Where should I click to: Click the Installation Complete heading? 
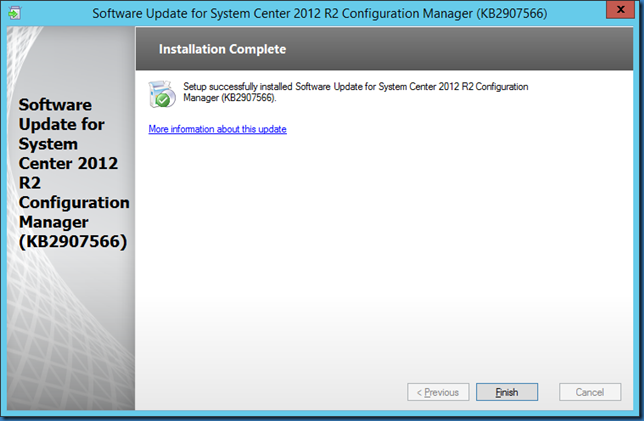pos(222,48)
